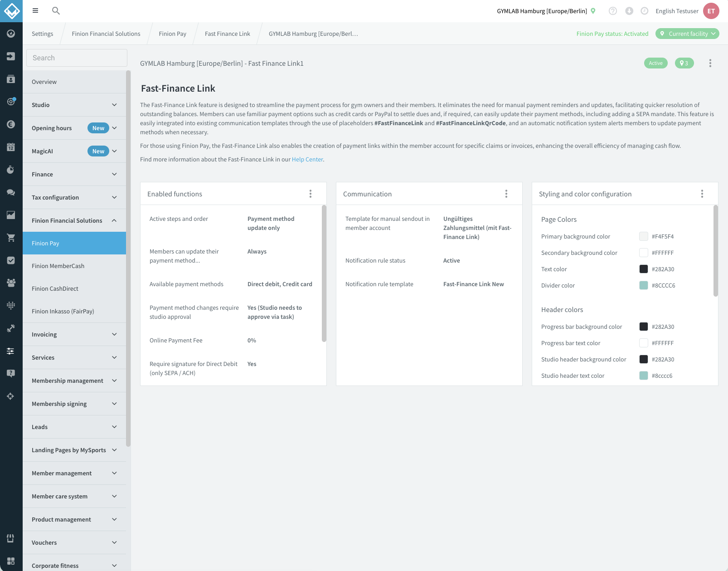Open the stopwatch icon in sidebar
The width and height of the screenshot is (728, 571).
pos(11,170)
